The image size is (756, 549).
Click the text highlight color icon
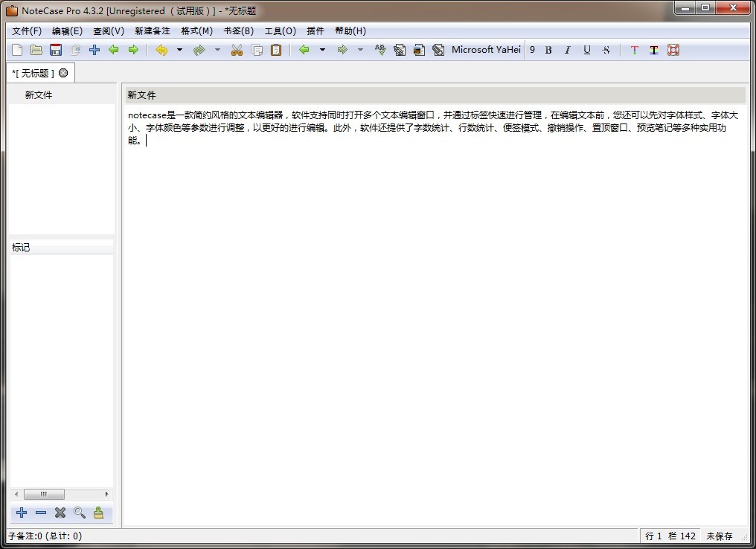tap(653, 50)
